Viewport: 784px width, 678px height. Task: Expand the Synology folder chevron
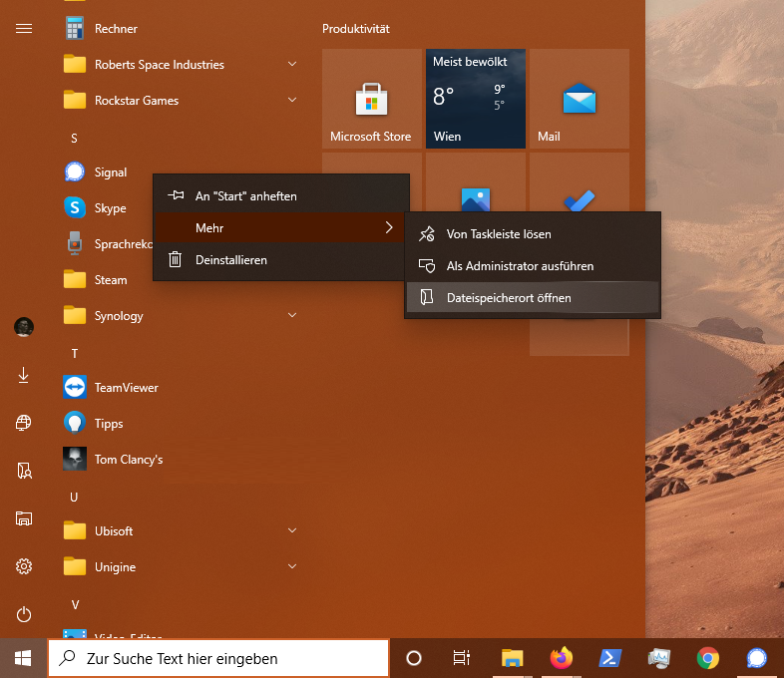tap(292, 315)
